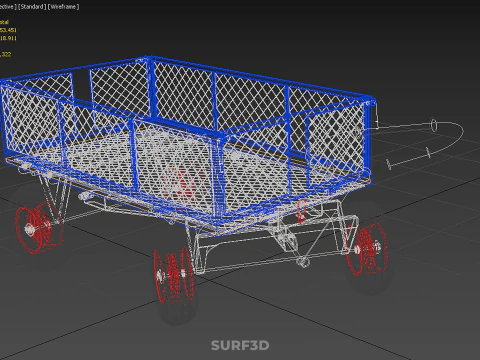Open the [Standard] viewport shading menu

(32, 7)
